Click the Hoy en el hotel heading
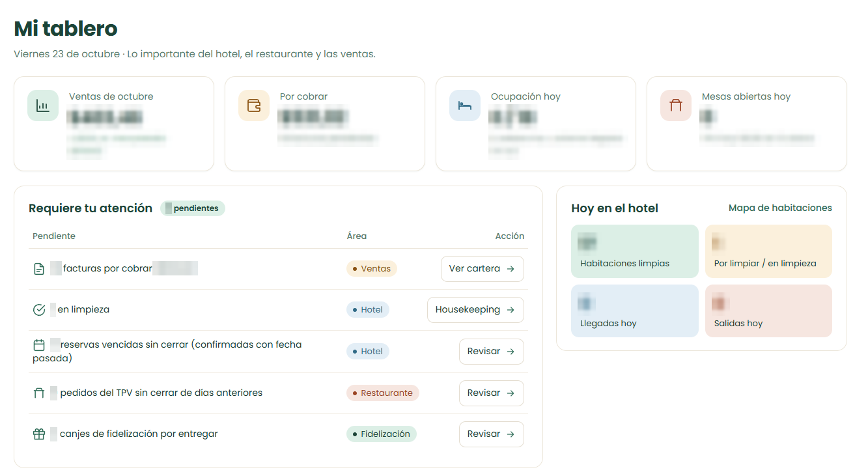 pyautogui.click(x=615, y=208)
